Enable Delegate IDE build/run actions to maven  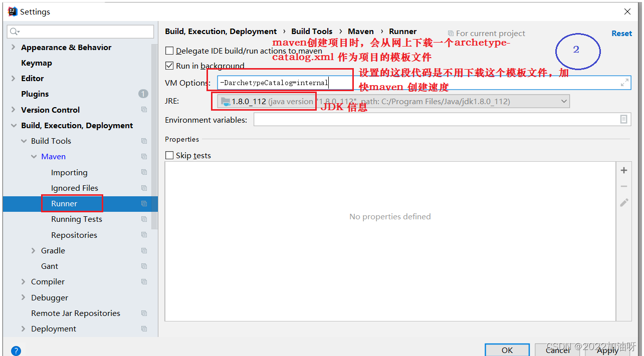[x=169, y=51]
